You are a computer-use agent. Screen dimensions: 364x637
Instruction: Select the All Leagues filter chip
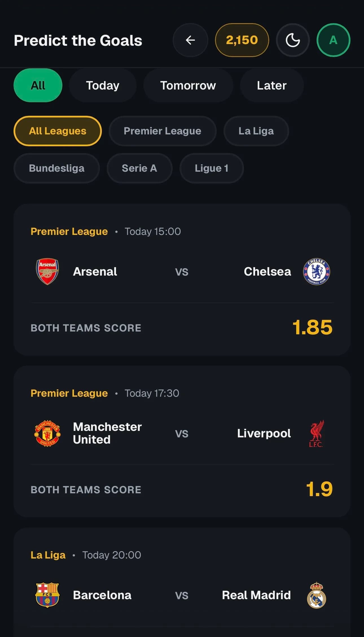coord(58,131)
